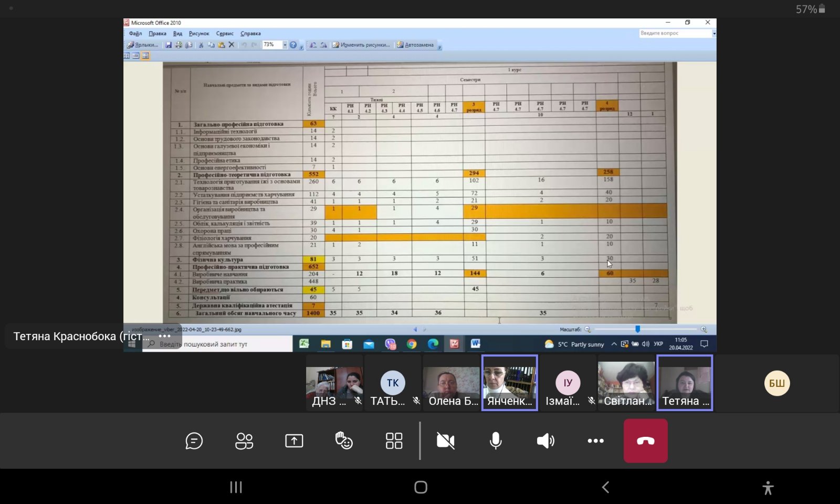Turn on the camera
The width and height of the screenshot is (840, 504).
point(446,441)
